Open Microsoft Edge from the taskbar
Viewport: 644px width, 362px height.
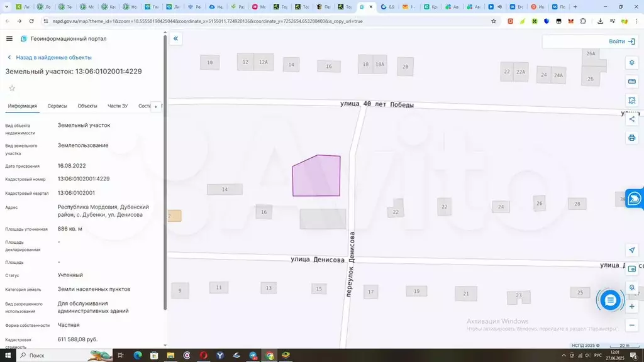[x=138, y=356]
